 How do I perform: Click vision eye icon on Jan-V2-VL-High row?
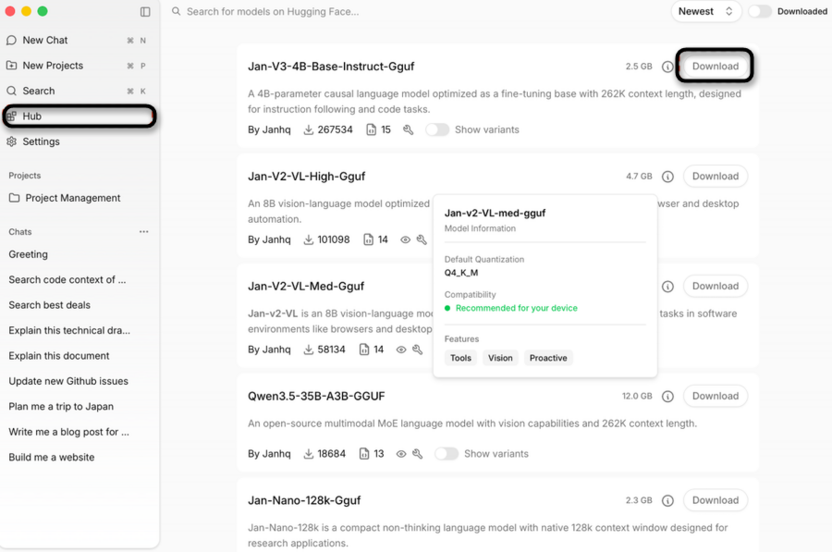[405, 239]
